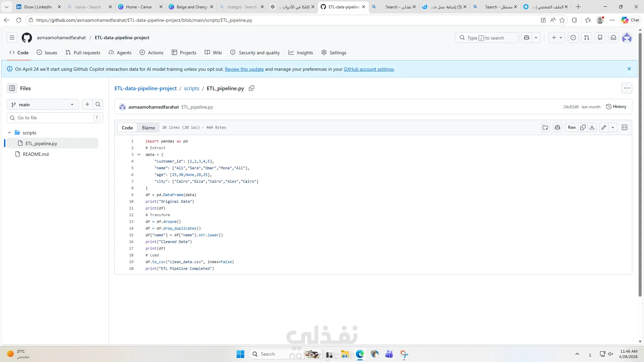The width and height of the screenshot is (644, 362).
Task: Open file in github.dev workspace icon
Action: point(545,127)
